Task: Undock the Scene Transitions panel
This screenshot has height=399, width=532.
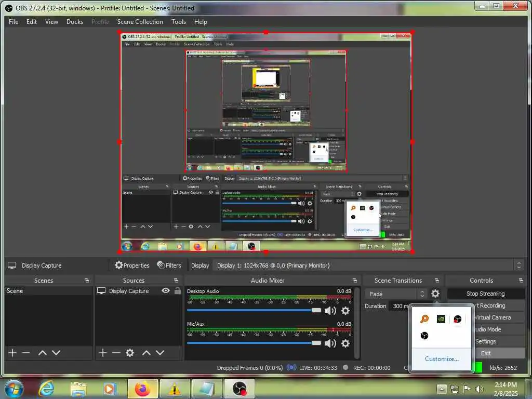Action: tap(437, 280)
